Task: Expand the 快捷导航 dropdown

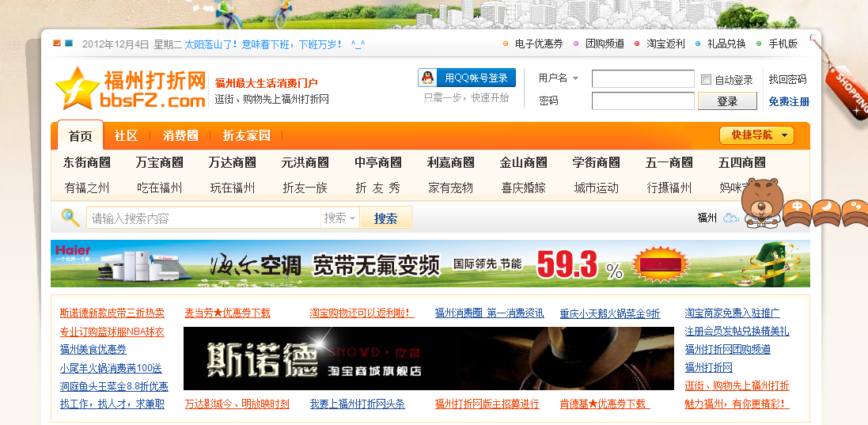Action: coord(756,135)
